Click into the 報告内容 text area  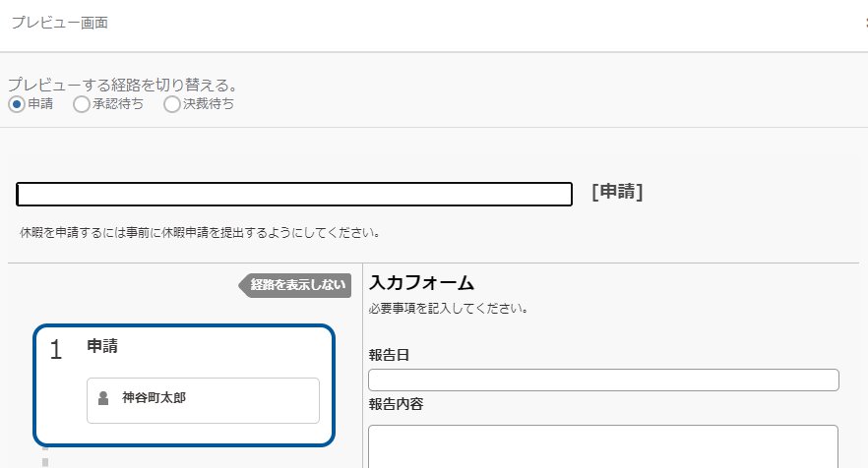click(x=603, y=446)
